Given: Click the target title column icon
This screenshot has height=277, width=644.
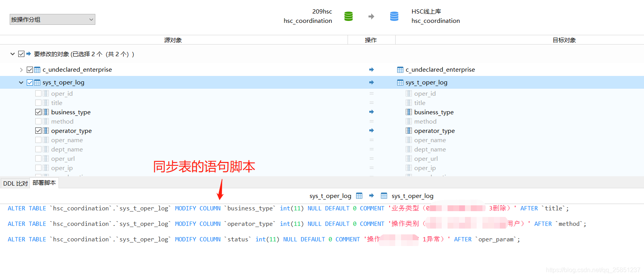Looking at the screenshot, I should click(409, 103).
